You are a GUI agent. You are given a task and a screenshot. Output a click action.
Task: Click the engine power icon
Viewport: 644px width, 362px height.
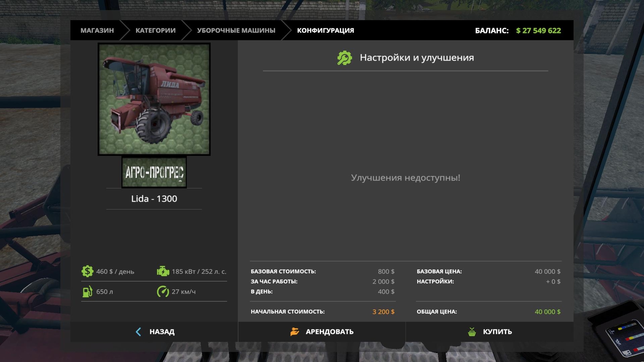[x=163, y=271]
